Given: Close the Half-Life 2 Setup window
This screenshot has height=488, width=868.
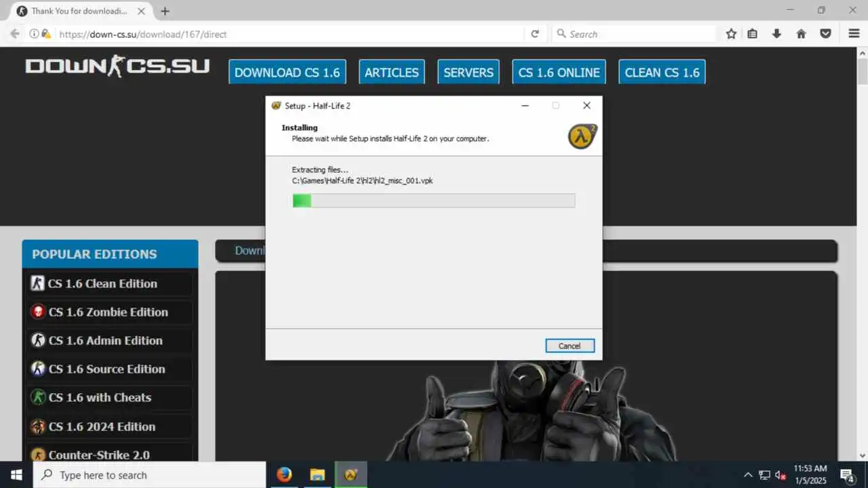Looking at the screenshot, I should pos(587,106).
